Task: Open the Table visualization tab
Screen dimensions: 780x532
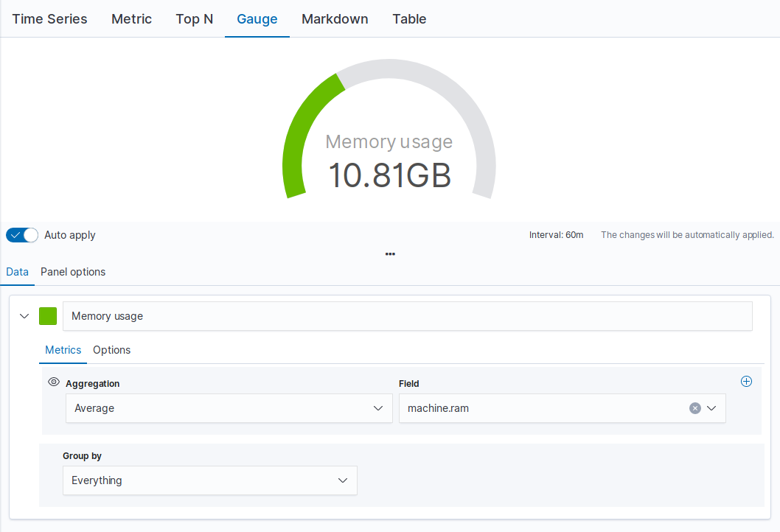Action: point(409,19)
